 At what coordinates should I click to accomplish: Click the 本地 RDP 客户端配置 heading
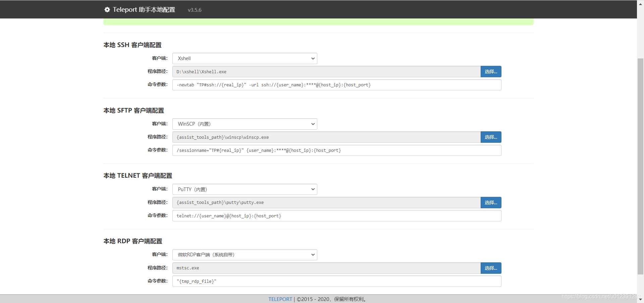pos(132,241)
